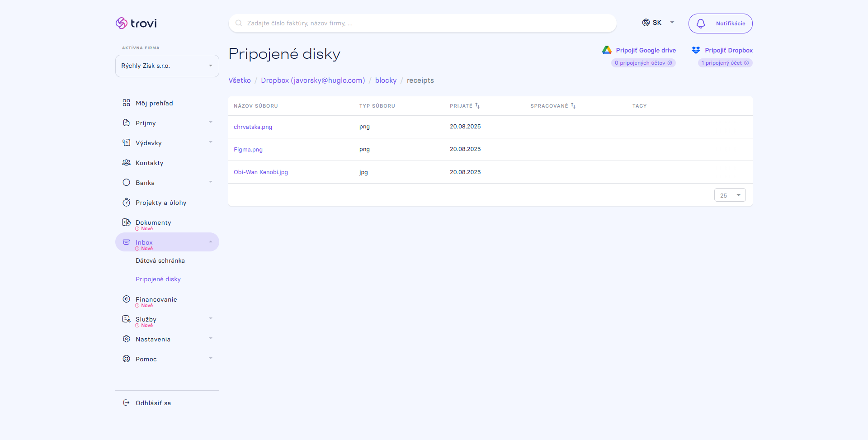Open file chrvatska.png
This screenshot has height=440, width=868.
pyautogui.click(x=253, y=127)
